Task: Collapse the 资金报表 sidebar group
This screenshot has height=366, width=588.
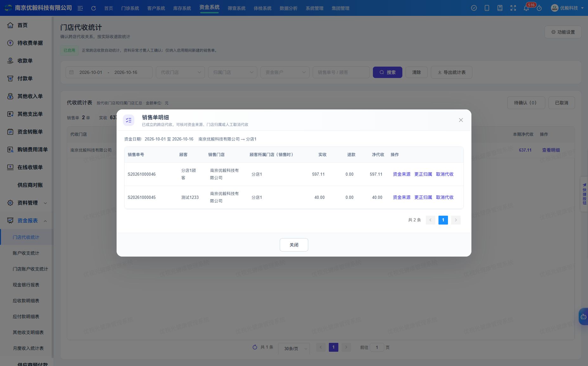Action: coord(27,220)
